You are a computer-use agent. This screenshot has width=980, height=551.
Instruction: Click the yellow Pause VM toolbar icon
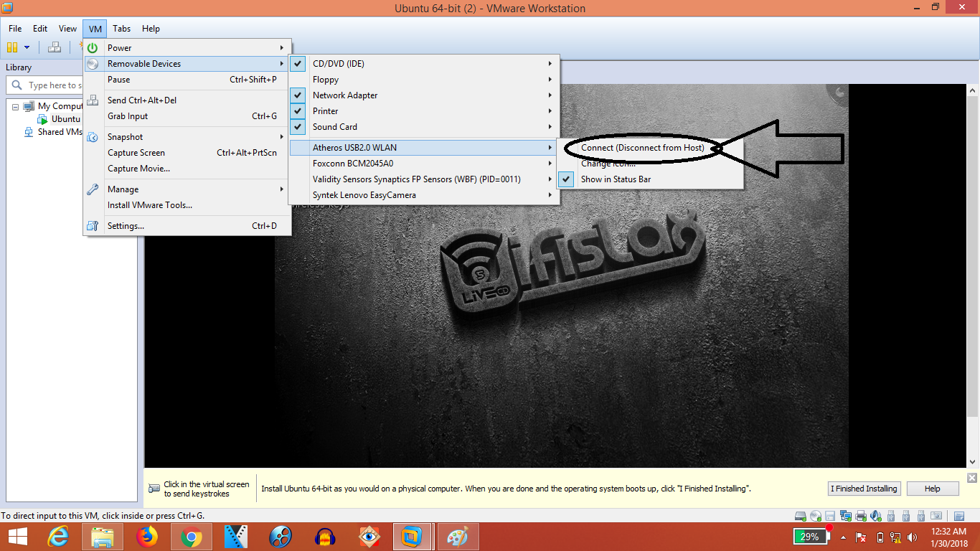point(11,47)
